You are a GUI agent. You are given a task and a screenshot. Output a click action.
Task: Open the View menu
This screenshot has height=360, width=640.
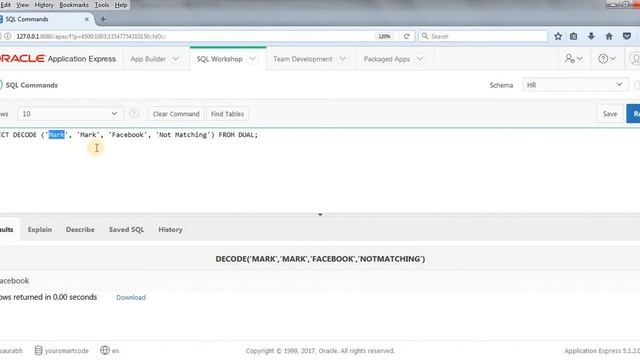(22, 5)
